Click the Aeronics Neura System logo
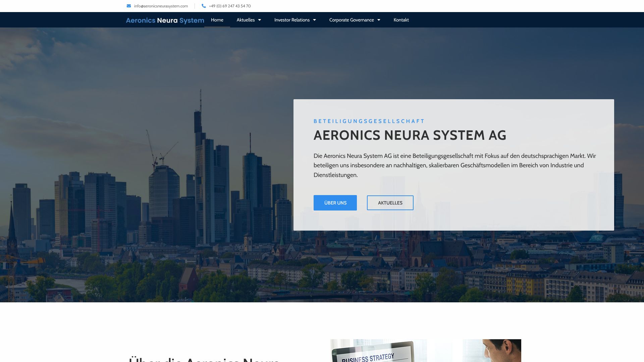The width and height of the screenshot is (644, 362). pyautogui.click(x=165, y=20)
